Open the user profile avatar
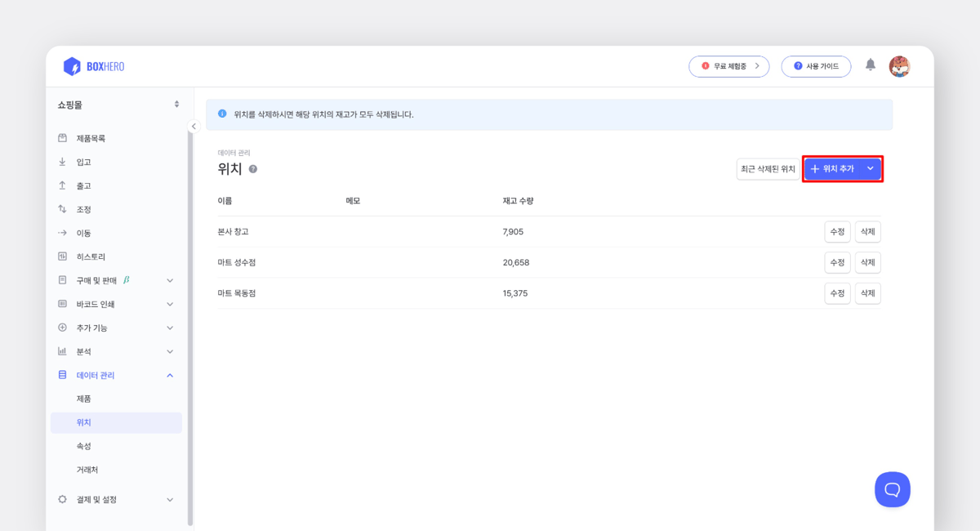Viewport: 980px width, 531px height. click(x=899, y=66)
